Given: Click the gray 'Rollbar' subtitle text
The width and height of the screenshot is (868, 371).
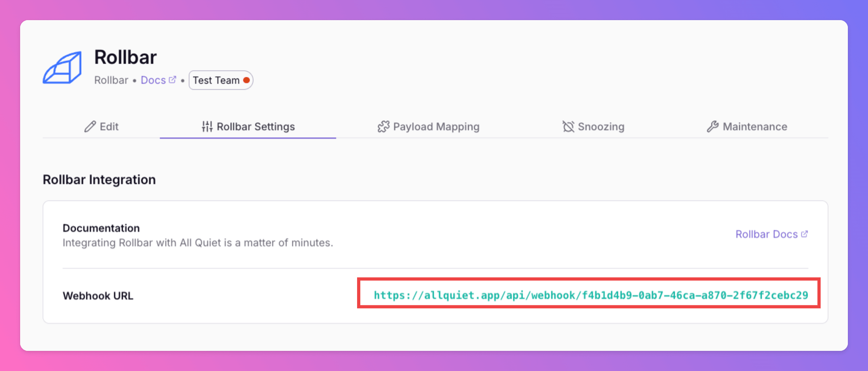Looking at the screenshot, I should (111, 80).
